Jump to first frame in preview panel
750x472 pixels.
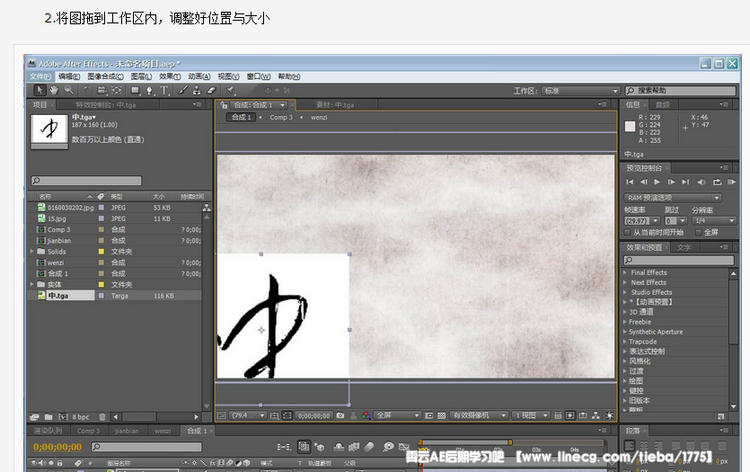[x=629, y=182]
